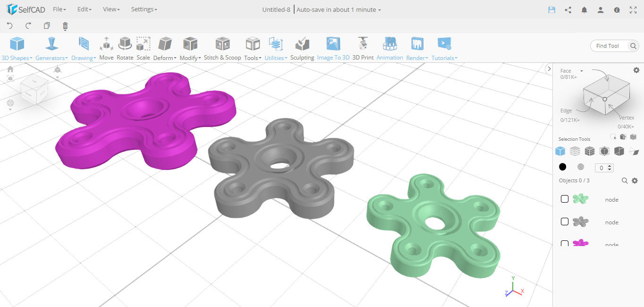Select the Rotate tool
Screen dimensions: 644x307
coord(125,47)
